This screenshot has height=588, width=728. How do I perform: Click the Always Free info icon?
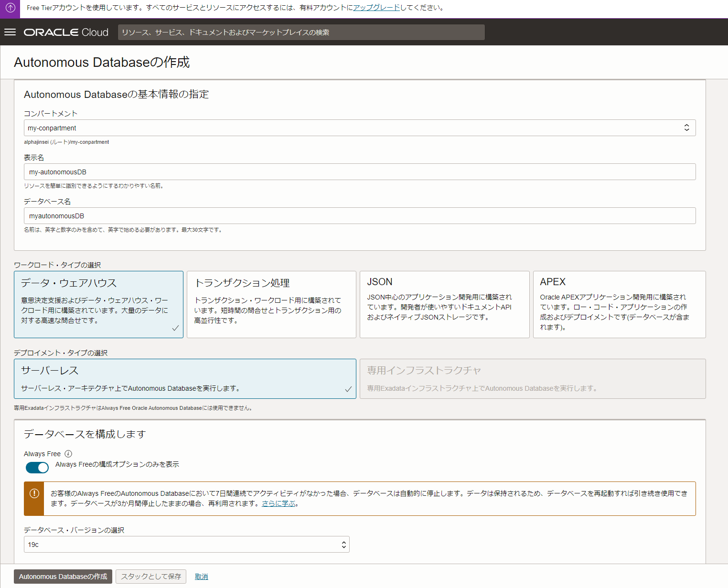click(x=68, y=454)
